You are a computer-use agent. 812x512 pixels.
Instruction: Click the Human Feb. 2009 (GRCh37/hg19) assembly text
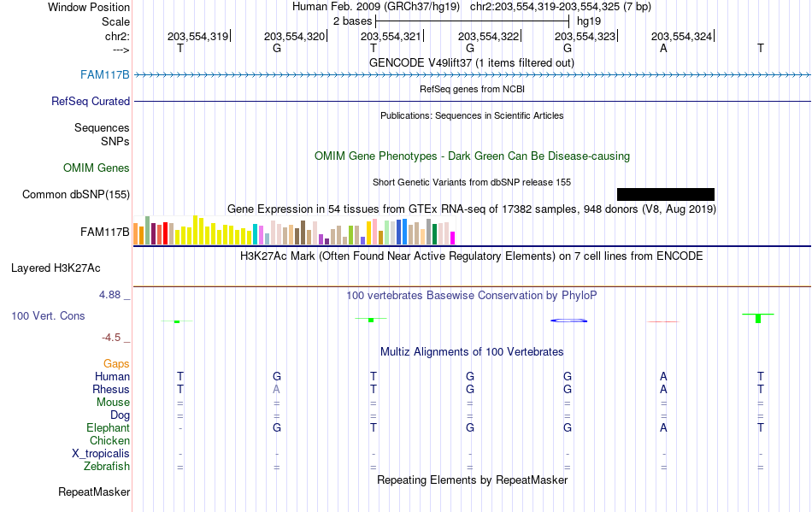376,7
